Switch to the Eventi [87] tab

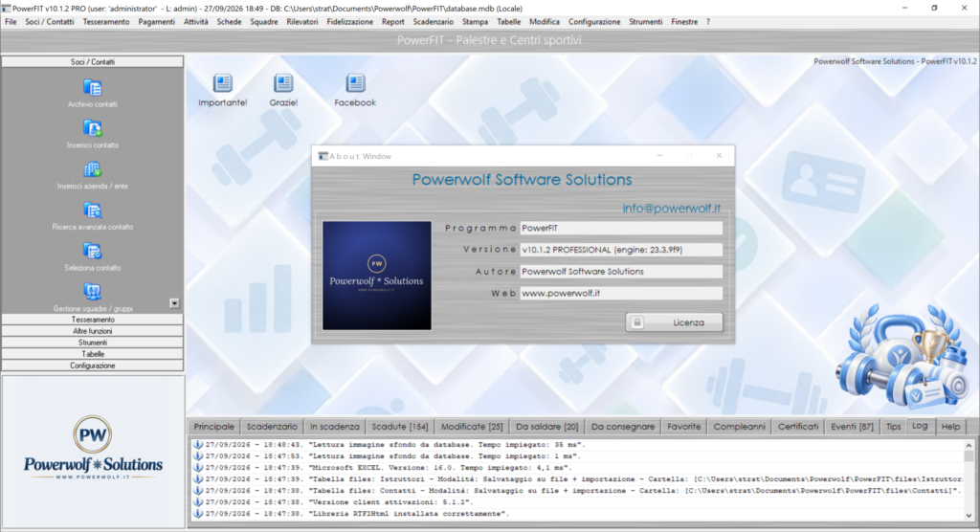(852, 427)
